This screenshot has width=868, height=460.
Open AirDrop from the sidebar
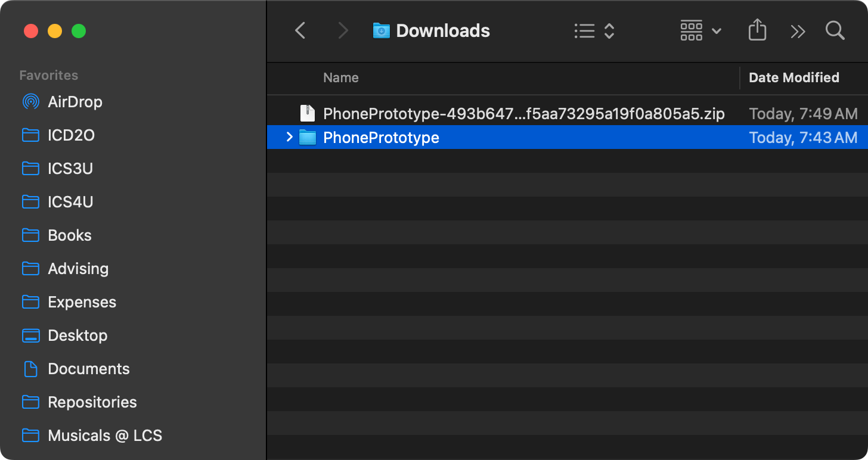click(x=75, y=102)
